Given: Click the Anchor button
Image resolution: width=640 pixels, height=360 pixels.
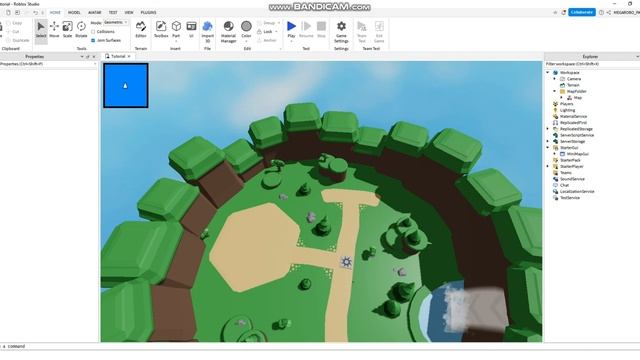Looking at the screenshot, I should coord(267,40).
